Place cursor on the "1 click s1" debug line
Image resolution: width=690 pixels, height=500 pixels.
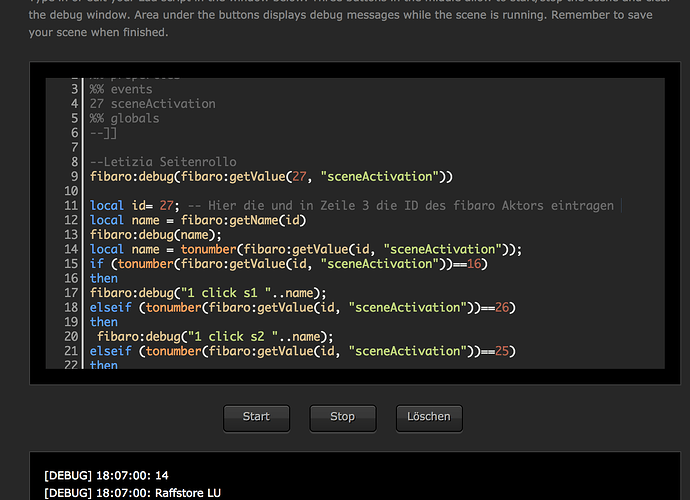[x=208, y=293]
